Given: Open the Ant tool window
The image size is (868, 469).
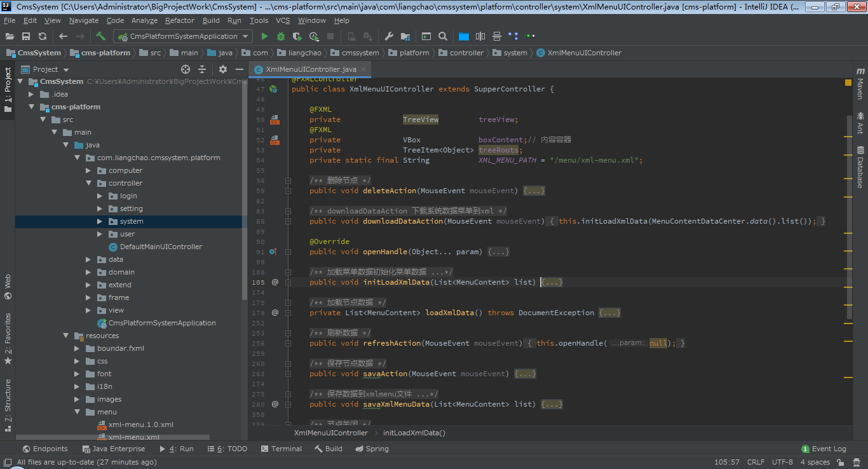Looking at the screenshot, I should tap(860, 122).
